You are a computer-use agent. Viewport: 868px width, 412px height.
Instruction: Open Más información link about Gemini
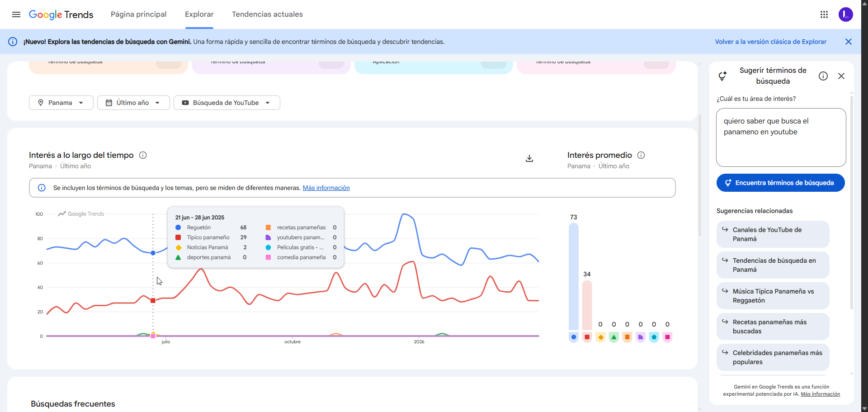click(x=820, y=394)
